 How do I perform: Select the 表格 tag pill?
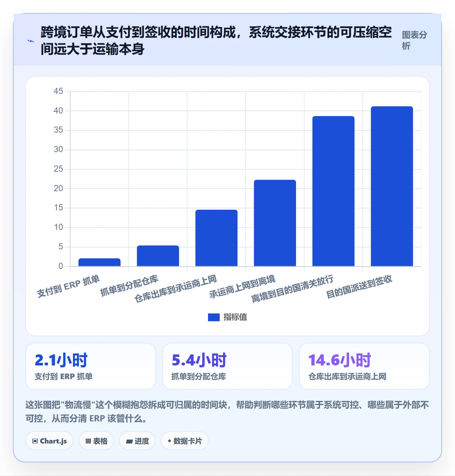96,441
